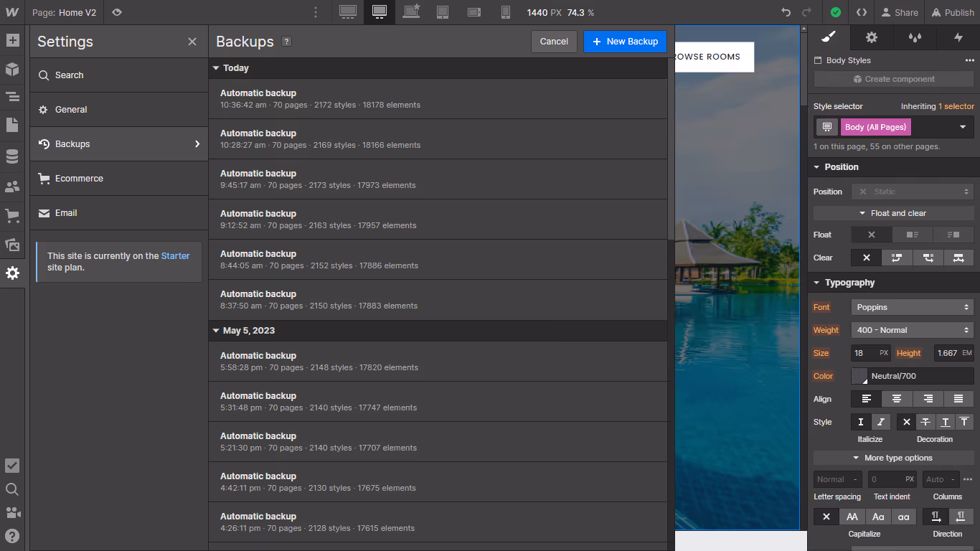980x551 pixels.
Task: Select the mobile portrait breakpoint
Action: (x=506, y=12)
